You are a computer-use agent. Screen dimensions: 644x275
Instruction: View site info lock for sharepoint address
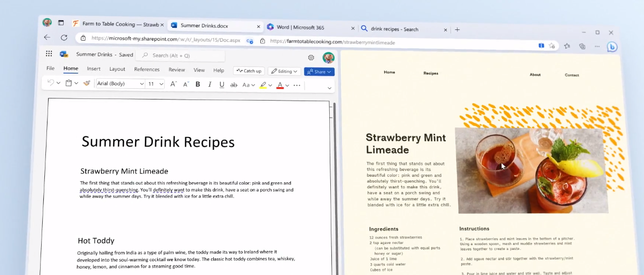tap(83, 38)
